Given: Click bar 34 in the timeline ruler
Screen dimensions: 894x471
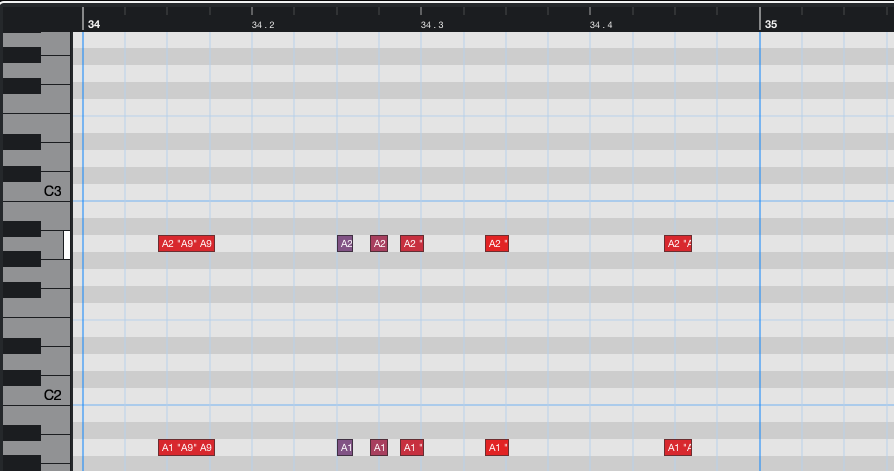Looking at the screenshot, I should 93,24.
